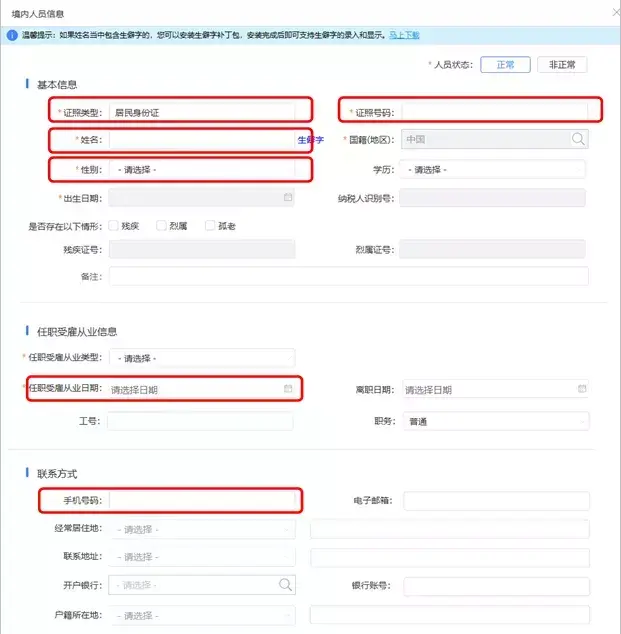Viewport: 621px width, 634px height.
Task: Click the 联系方式 section heading
Action: click(57, 473)
